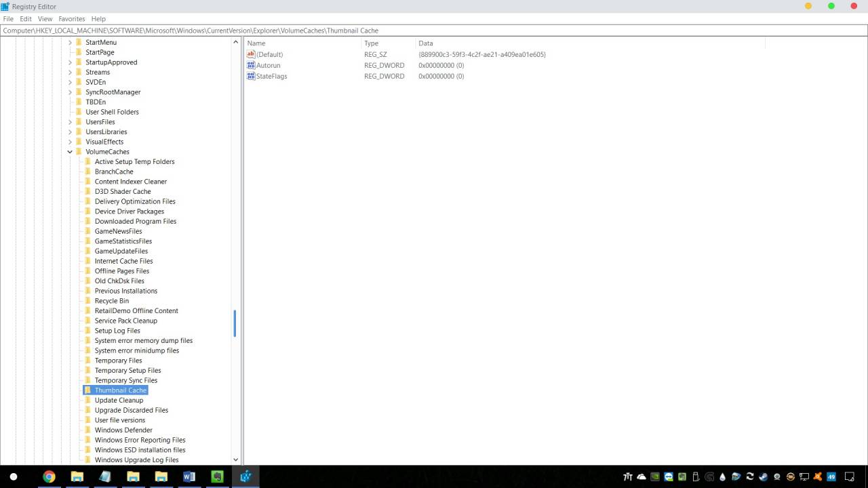868x488 pixels.
Task: Select the Upgrade Discarded Files key
Action: (131, 410)
